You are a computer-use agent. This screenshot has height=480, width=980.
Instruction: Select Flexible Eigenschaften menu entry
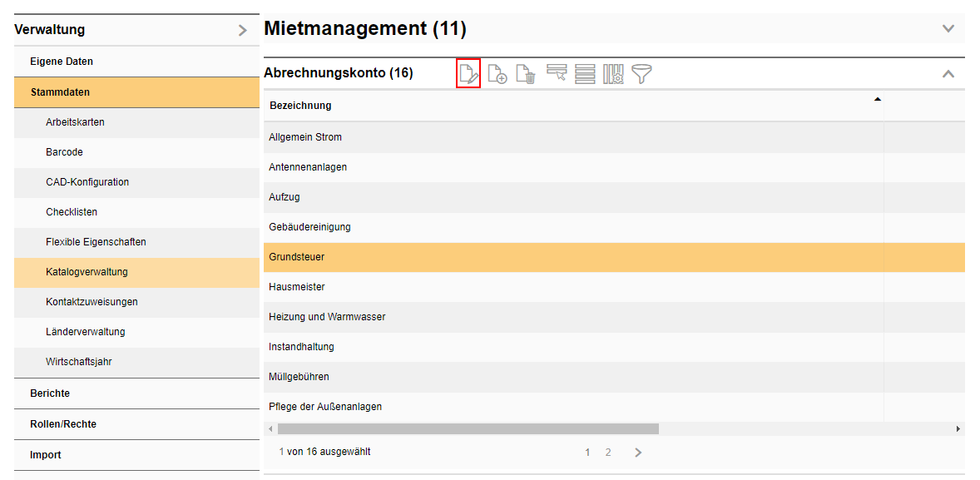pyautogui.click(x=96, y=242)
